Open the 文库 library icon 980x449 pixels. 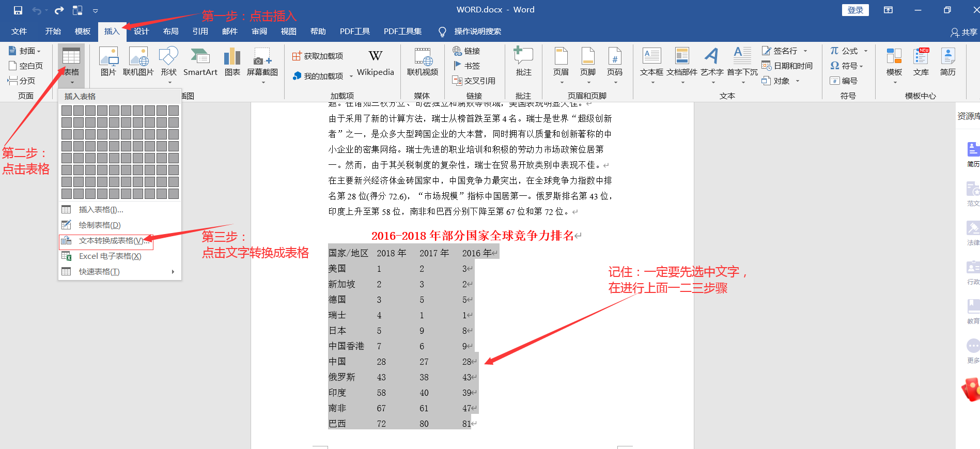tap(921, 61)
